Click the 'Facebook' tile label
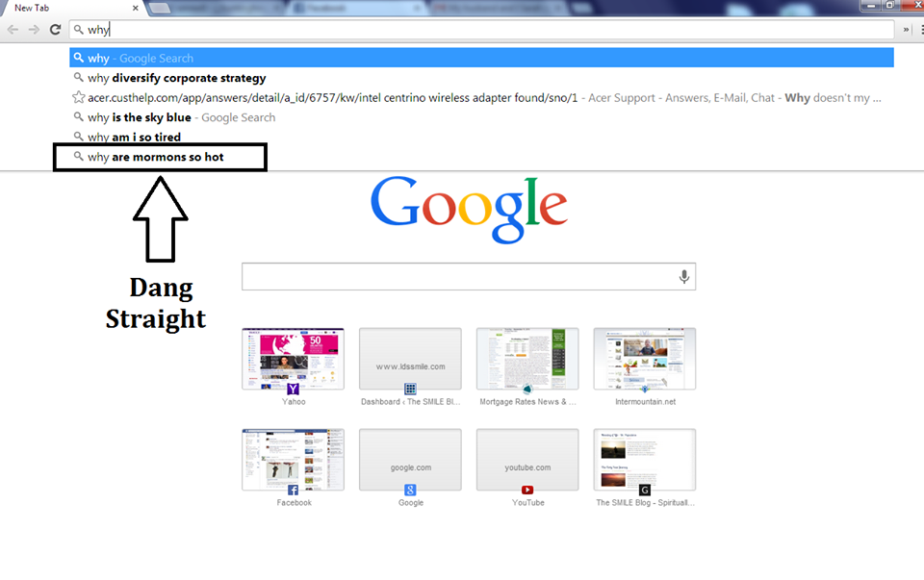This screenshot has height=580, width=924. [295, 502]
